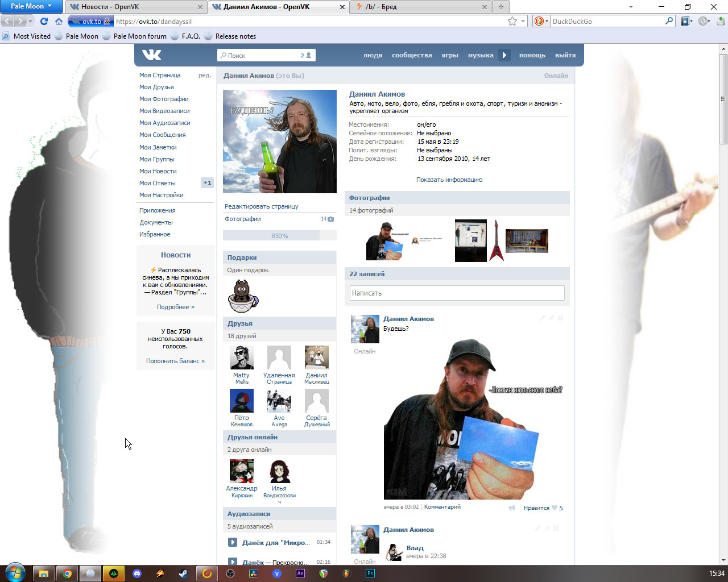728x582 pixels.
Task: Open Pale Moon forum bookmark
Action: click(135, 36)
